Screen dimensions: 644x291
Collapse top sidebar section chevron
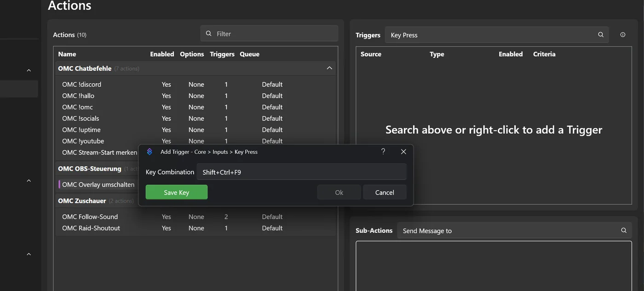29,70
